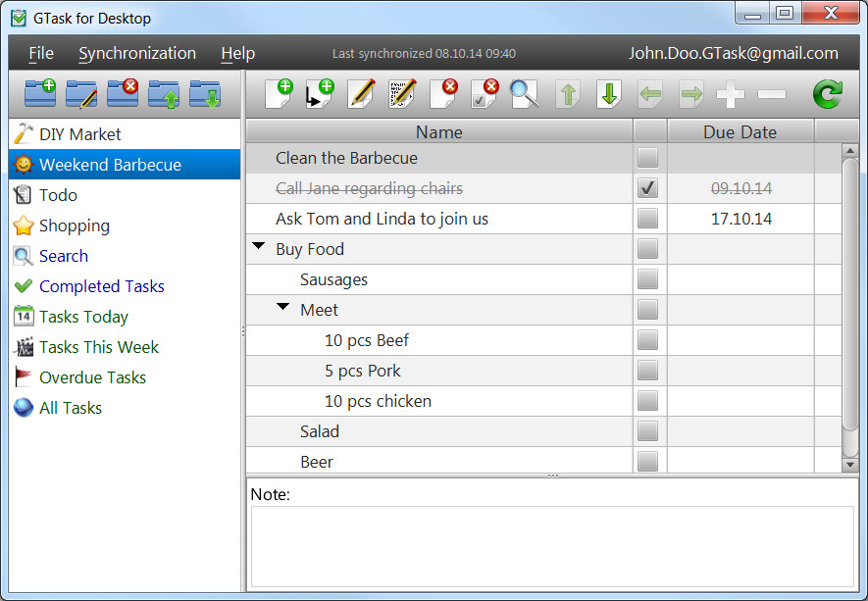Viewport: 868px width, 601px height.
Task: Edit task note with the notes pencil icon
Action: click(402, 93)
